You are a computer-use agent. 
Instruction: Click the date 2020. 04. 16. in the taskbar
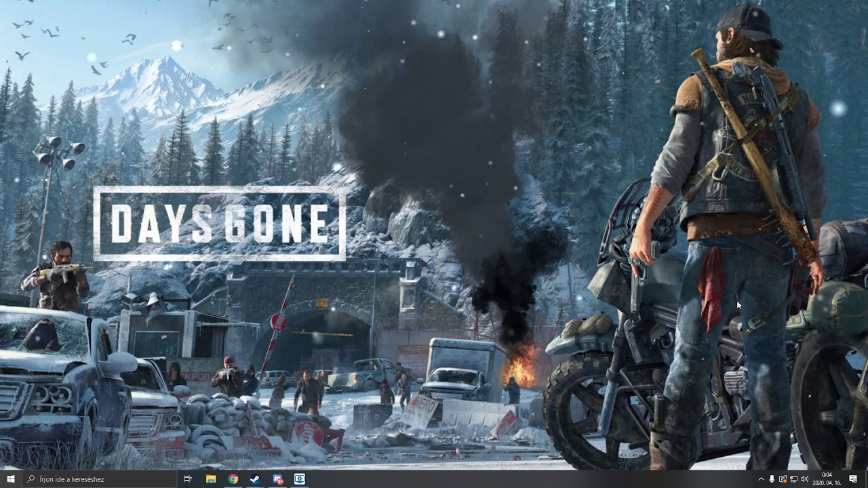[x=827, y=483]
